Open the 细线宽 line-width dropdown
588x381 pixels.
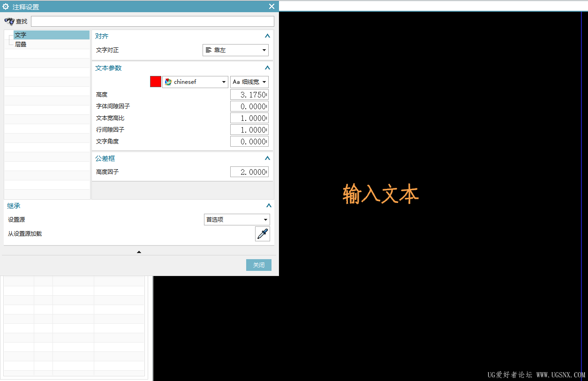pos(264,82)
